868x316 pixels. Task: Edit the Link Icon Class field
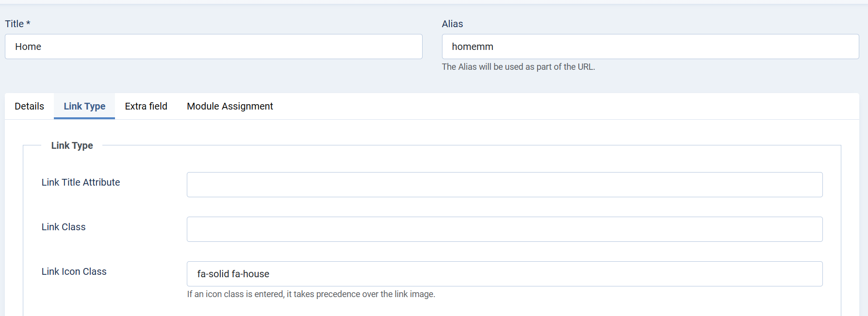click(505, 274)
